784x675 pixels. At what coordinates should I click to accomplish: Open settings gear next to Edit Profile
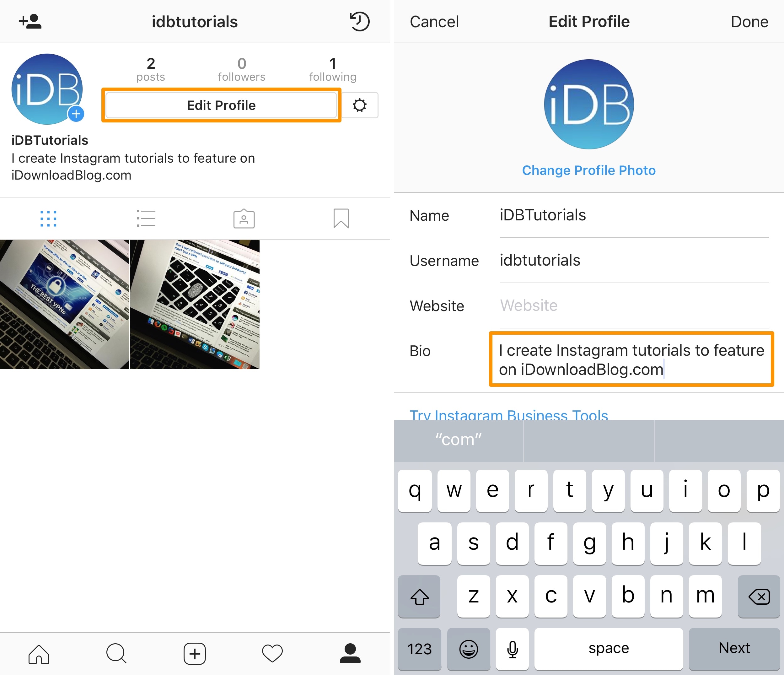(359, 105)
